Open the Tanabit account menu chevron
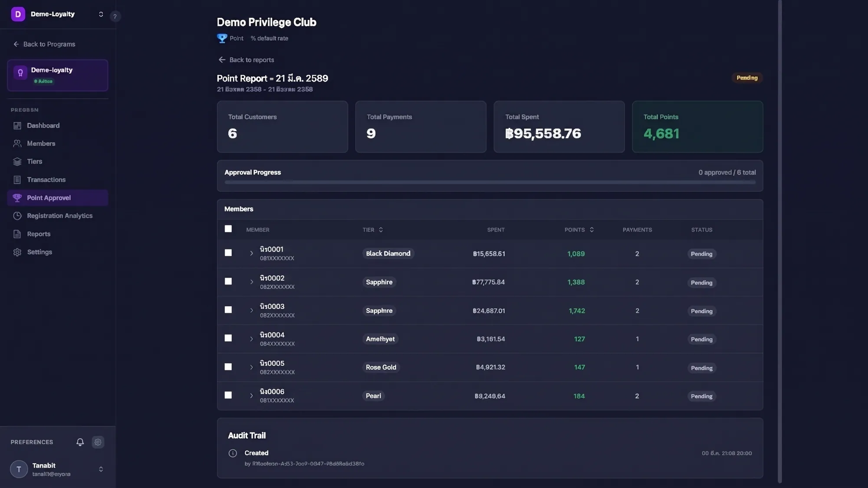Viewport: 868px width, 488px height. 101,469
